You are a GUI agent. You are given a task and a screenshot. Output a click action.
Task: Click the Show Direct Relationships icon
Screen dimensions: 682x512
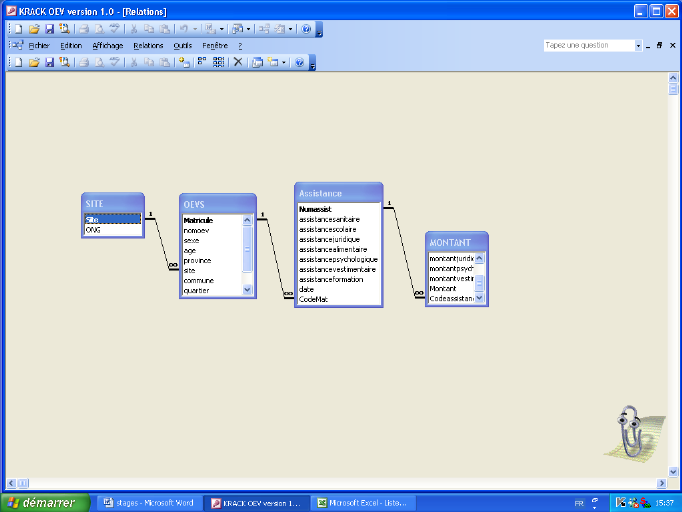(202, 62)
